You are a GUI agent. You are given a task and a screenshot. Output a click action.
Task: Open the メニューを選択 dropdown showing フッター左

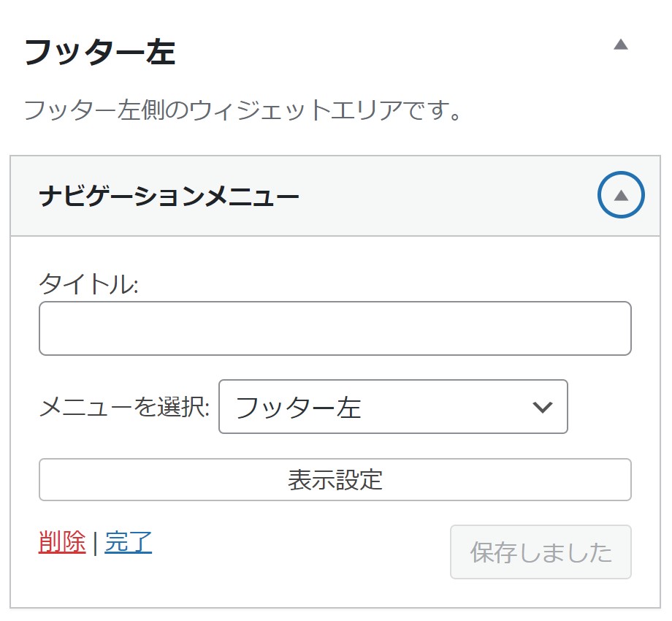point(393,407)
